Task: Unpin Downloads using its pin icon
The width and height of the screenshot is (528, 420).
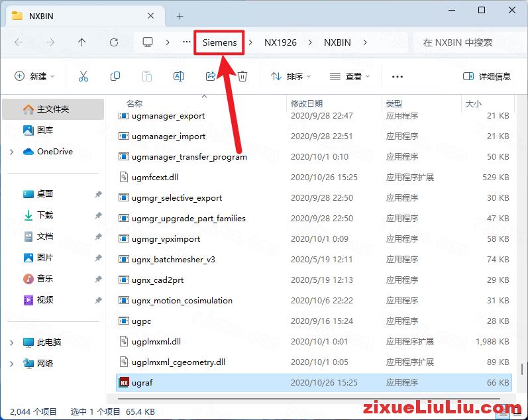Action: [98, 215]
